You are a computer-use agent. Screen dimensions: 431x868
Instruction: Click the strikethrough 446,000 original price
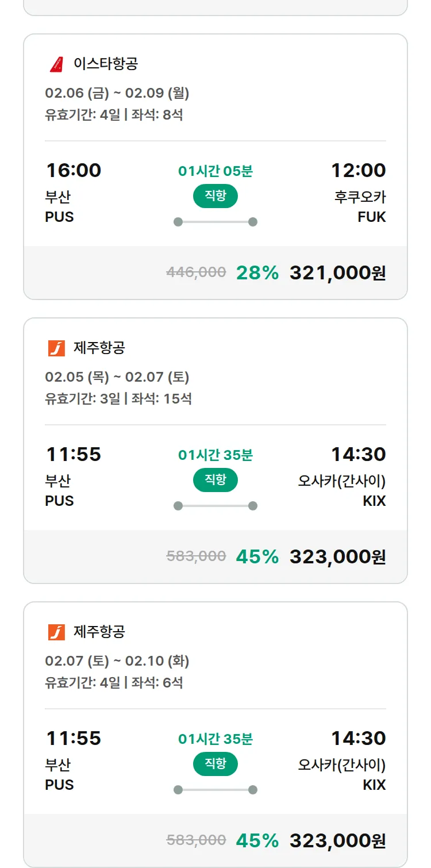coord(196,272)
